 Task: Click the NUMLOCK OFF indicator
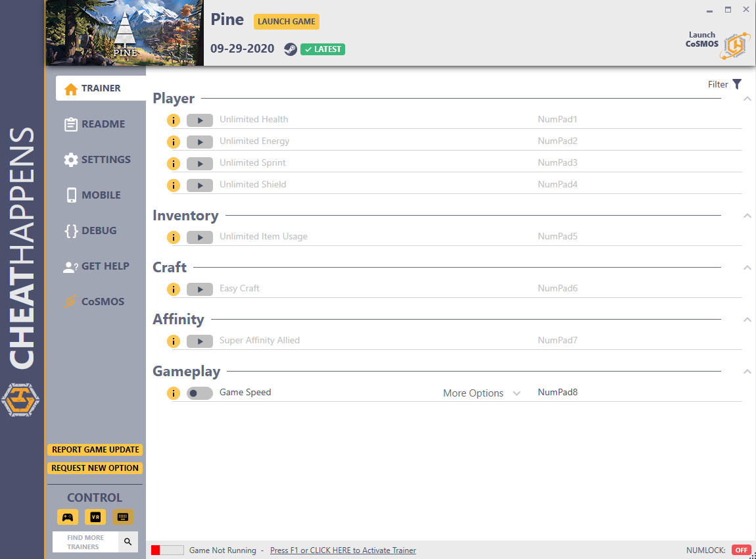click(742, 550)
